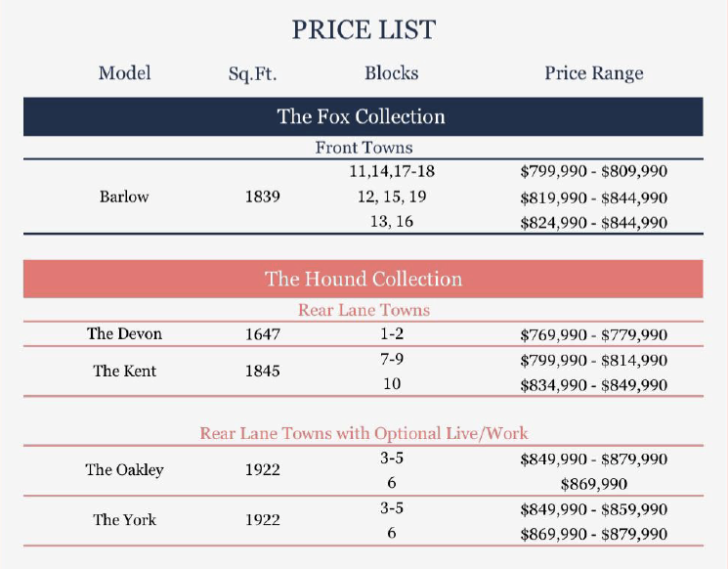Select the $769,990 - $779,990 price range
This screenshot has height=569, width=728.
pyautogui.click(x=594, y=335)
